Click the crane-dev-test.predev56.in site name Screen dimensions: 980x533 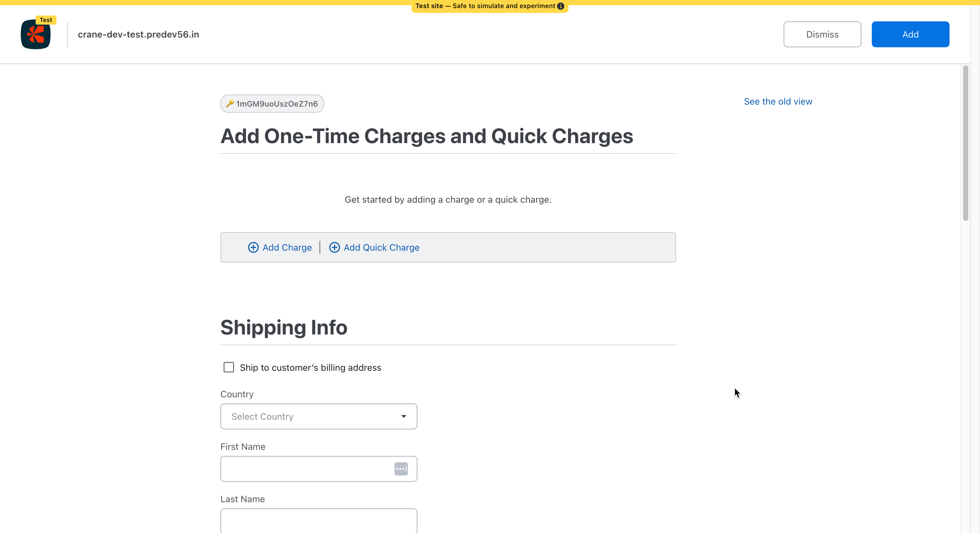tap(138, 35)
